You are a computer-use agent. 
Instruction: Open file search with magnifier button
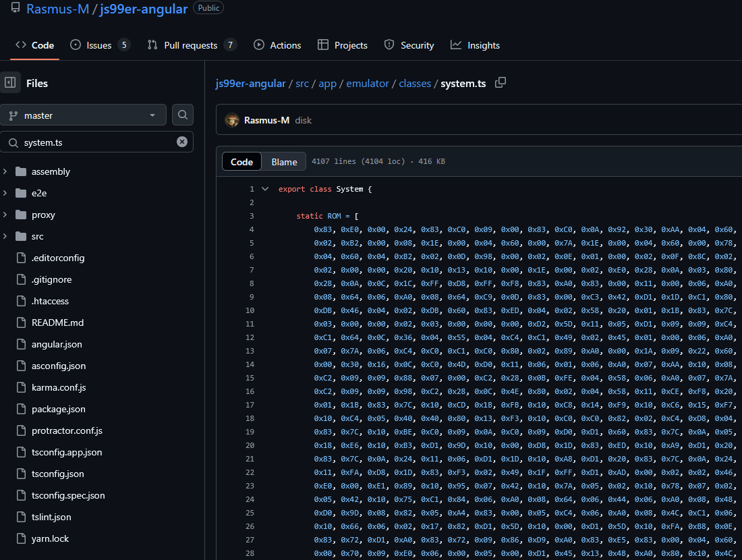click(x=183, y=115)
